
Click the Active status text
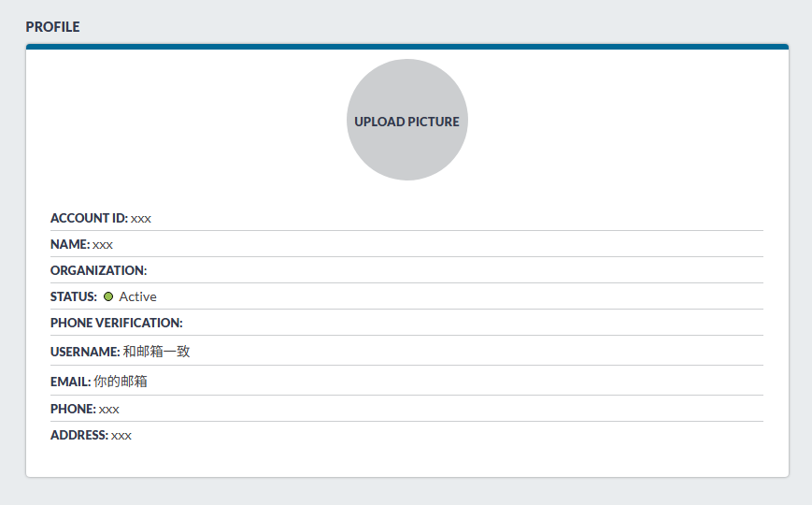point(137,296)
